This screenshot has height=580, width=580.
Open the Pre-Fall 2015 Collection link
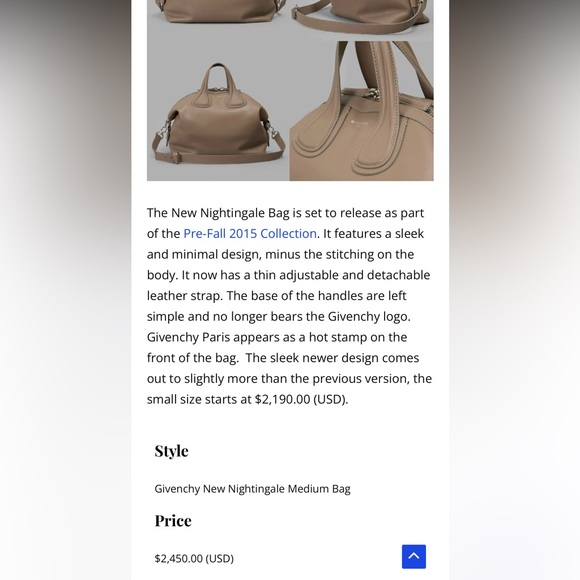pyautogui.click(x=250, y=234)
